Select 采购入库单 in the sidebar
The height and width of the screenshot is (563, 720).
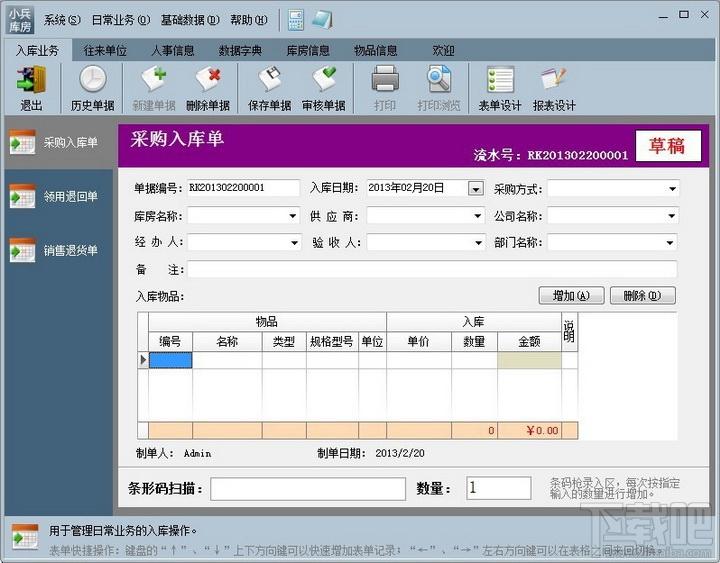click(59, 143)
